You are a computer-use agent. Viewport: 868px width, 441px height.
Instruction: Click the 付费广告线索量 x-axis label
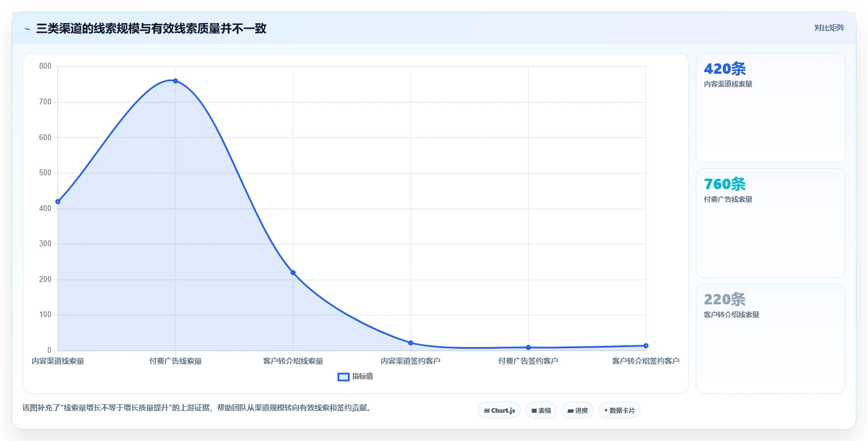175,361
